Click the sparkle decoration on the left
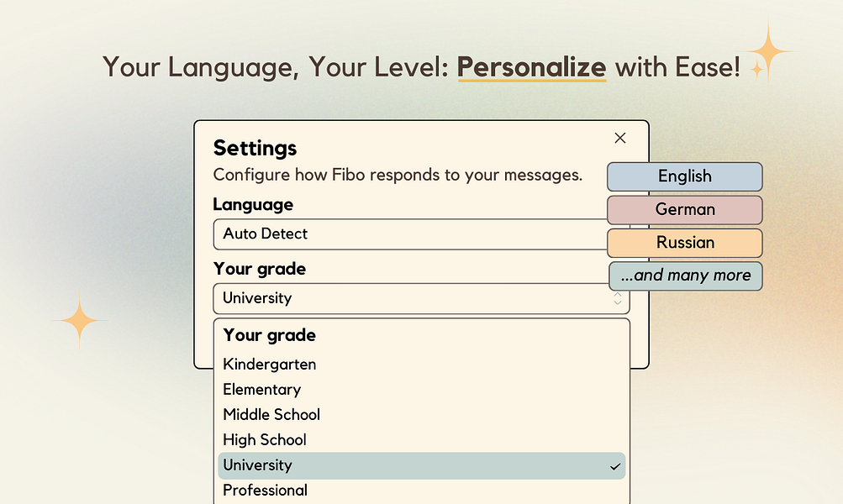The width and height of the screenshot is (843, 504). coord(78,323)
